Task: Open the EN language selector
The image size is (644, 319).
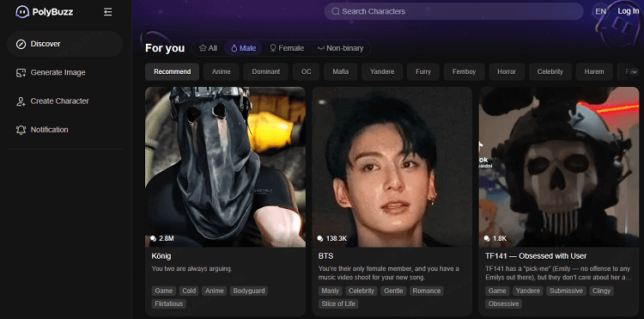Action: tap(600, 11)
